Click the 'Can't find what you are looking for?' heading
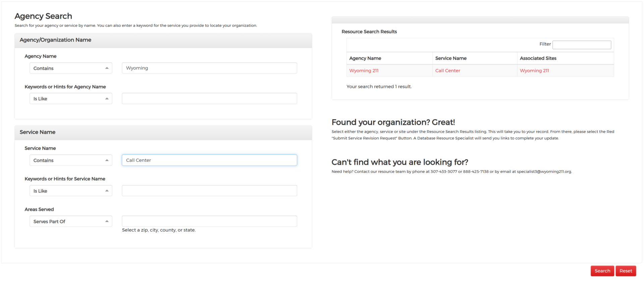The width and height of the screenshot is (644, 285). [x=400, y=162]
